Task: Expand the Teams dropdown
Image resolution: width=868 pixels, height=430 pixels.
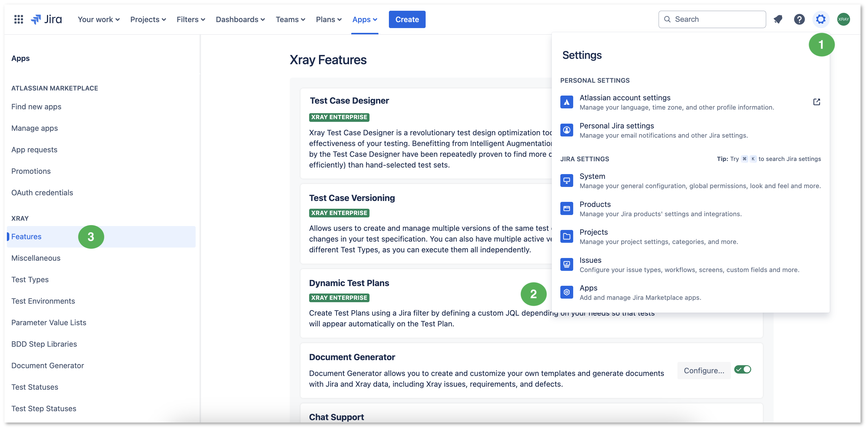Action: 290,19
